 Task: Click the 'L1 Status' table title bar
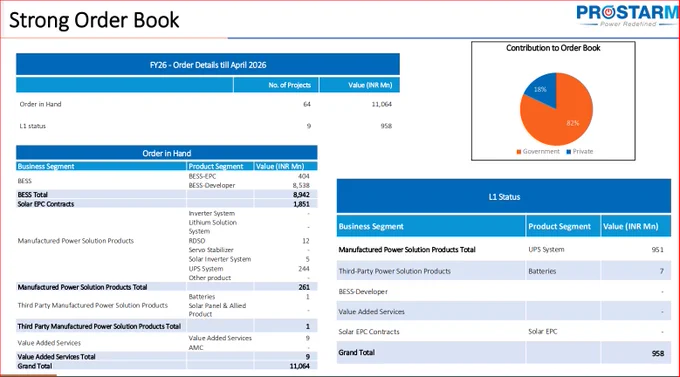point(503,197)
